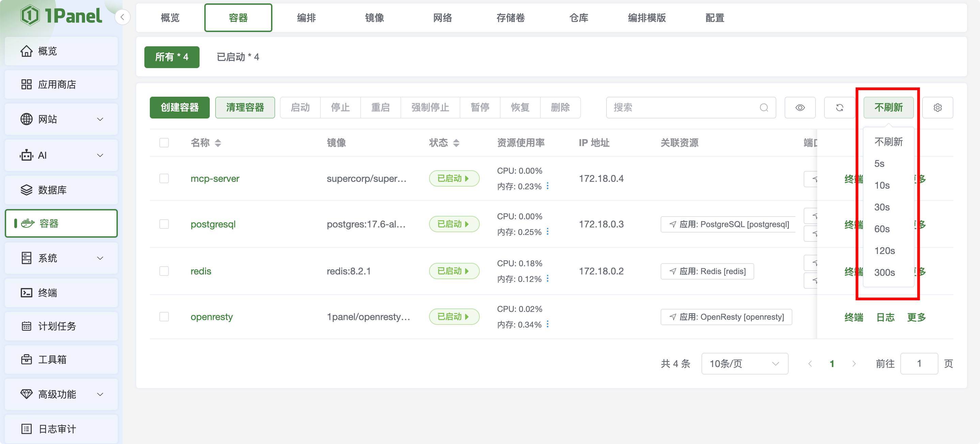This screenshot has width=980, height=444.
Task: Switch to the 镜像 tab
Action: [374, 18]
